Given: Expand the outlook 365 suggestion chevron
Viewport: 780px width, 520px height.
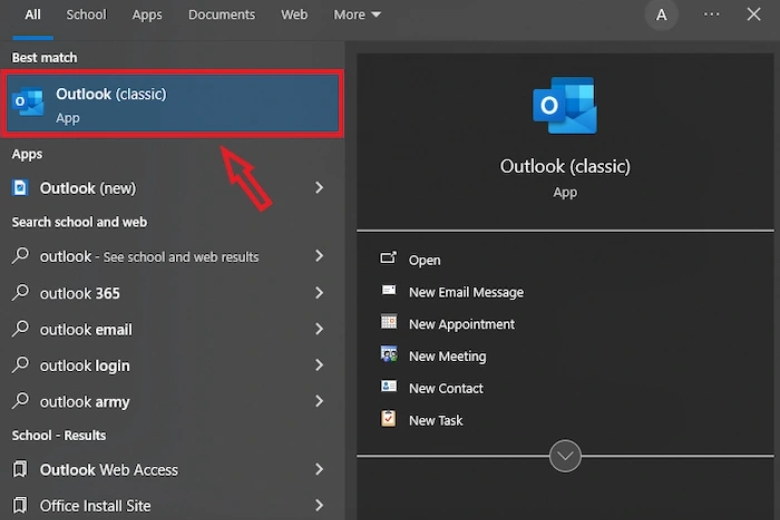Looking at the screenshot, I should tap(319, 293).
